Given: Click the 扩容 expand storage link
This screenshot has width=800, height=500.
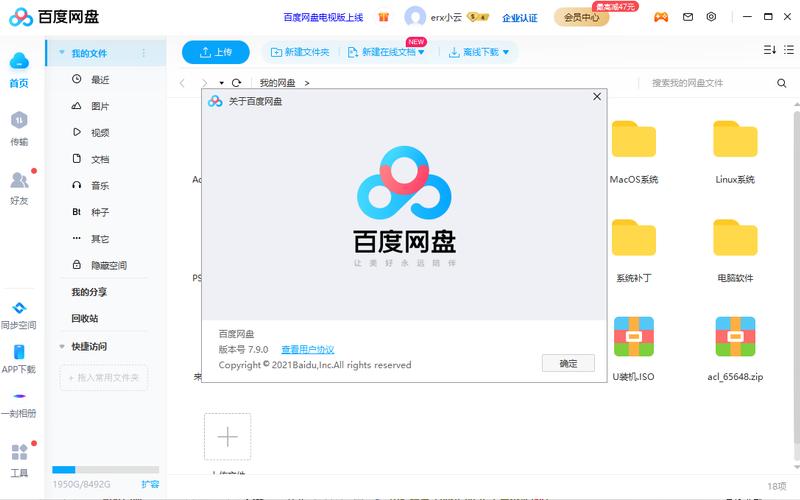Looking at the screenshot, I should click(x=151, y=484).
